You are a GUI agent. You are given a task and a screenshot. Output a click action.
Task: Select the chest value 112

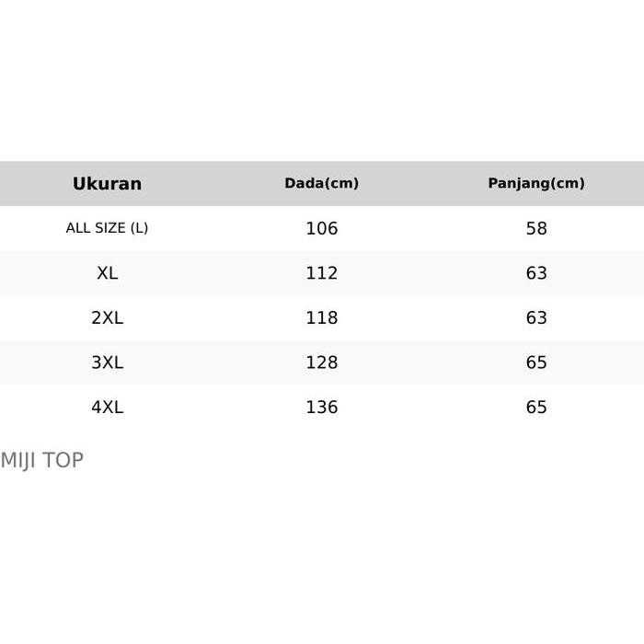321,273
